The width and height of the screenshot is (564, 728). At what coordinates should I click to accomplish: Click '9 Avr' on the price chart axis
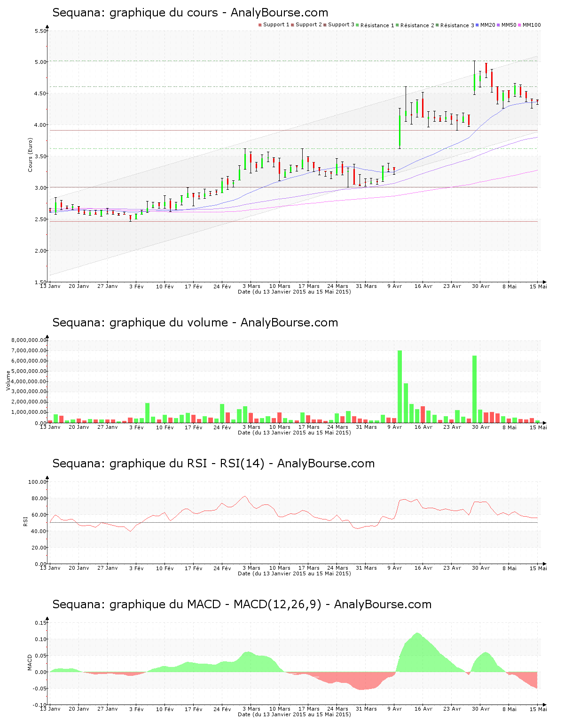pyautogui.click(x=395, y=286)
